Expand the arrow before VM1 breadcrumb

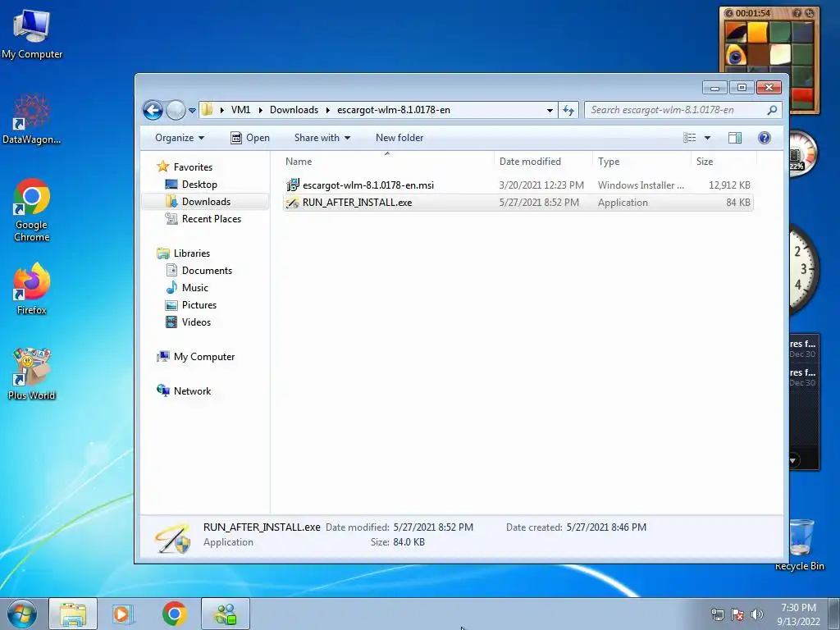coord(221,110)
